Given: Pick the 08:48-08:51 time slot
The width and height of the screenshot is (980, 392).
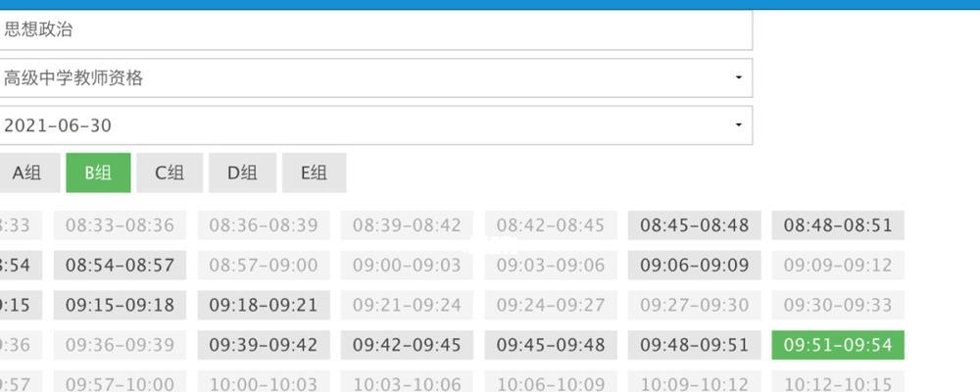Looking at the screenshot, I should 838,225.
